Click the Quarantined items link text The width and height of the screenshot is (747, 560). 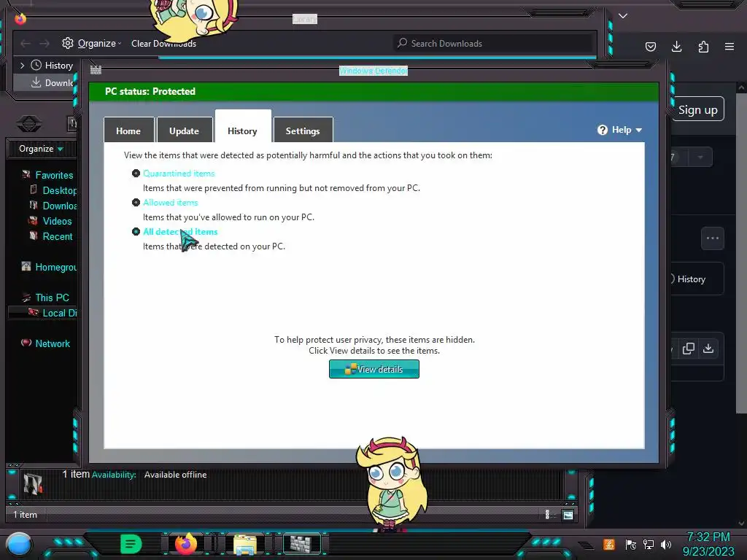click(179, 174)
